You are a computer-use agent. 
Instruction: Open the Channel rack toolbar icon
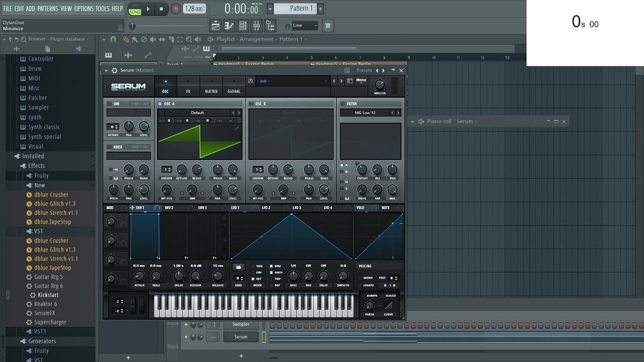pos(243,26)
